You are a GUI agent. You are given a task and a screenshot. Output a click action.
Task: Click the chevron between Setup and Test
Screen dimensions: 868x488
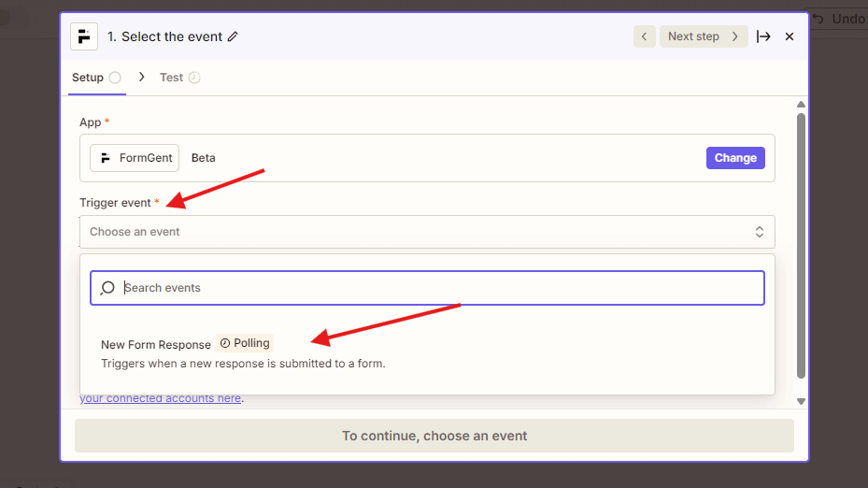(x=142, y=77)
